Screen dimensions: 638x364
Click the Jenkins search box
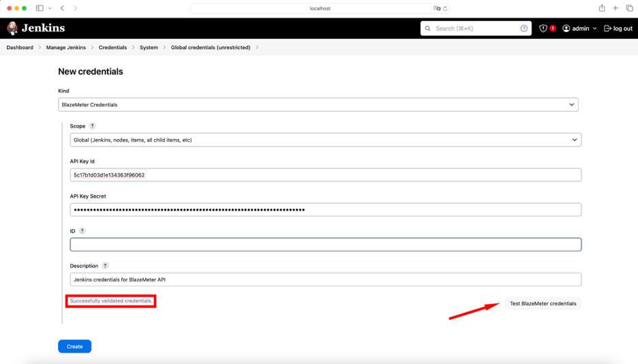click(476, 29)
